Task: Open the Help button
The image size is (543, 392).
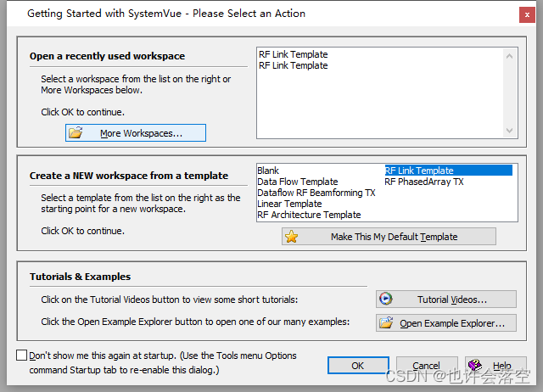Action: tap(495, 366)
